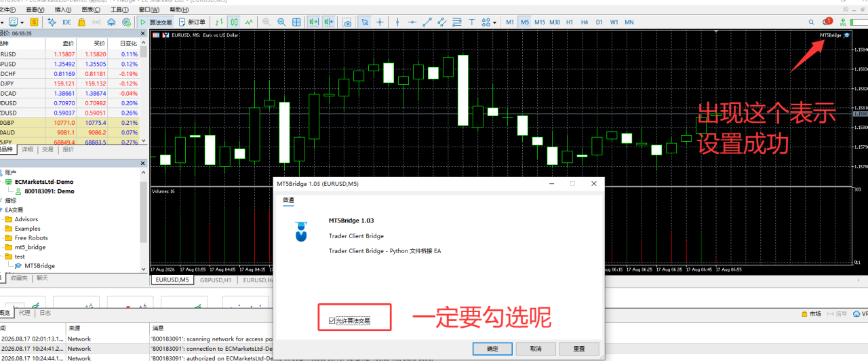Select the M1 timeframe

click(x=510, y=22)
